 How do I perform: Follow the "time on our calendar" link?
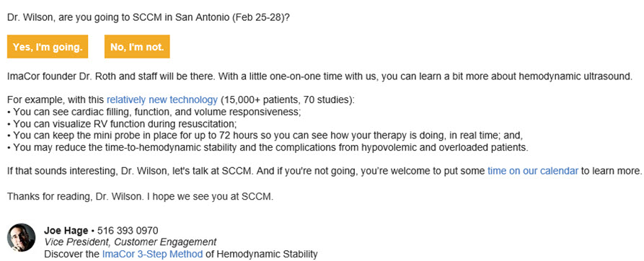click(533, 171)
